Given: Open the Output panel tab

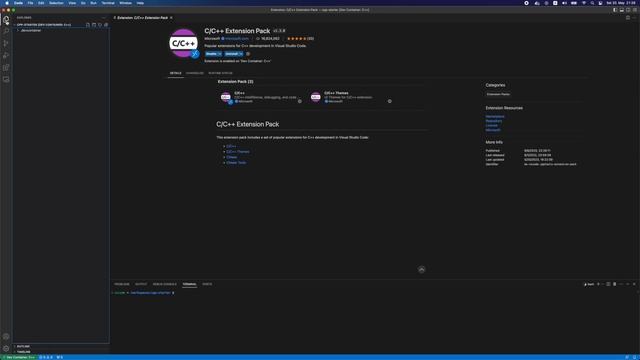Looking at the screenshot, I should click(141, 284).
